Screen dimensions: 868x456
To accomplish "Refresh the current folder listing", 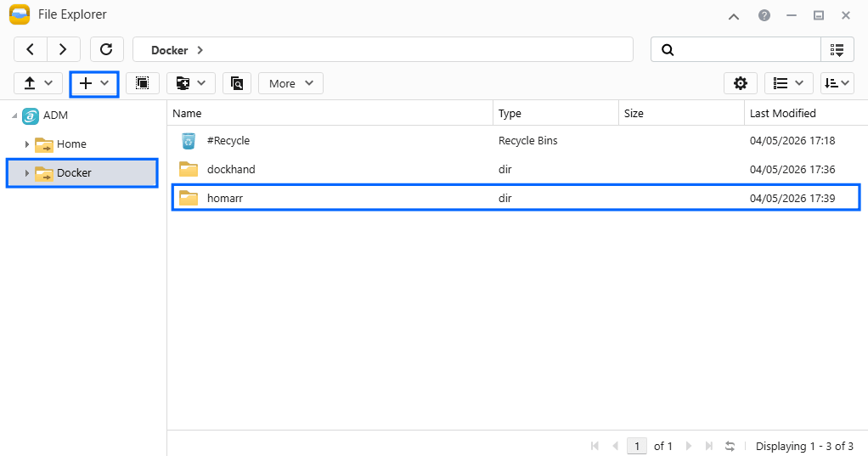I will click(106, 50).
